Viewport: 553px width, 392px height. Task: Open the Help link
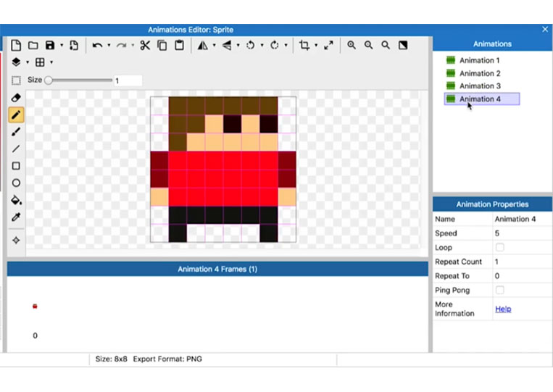click(503, 309)
